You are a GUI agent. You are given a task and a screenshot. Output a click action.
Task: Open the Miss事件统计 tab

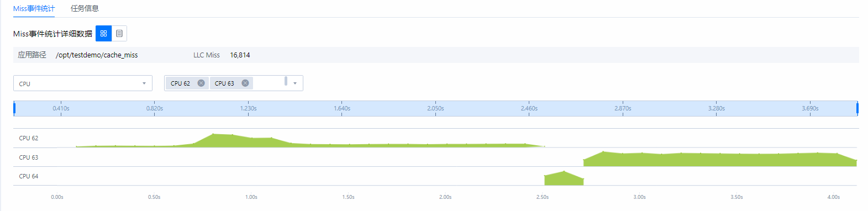point(34,8)
